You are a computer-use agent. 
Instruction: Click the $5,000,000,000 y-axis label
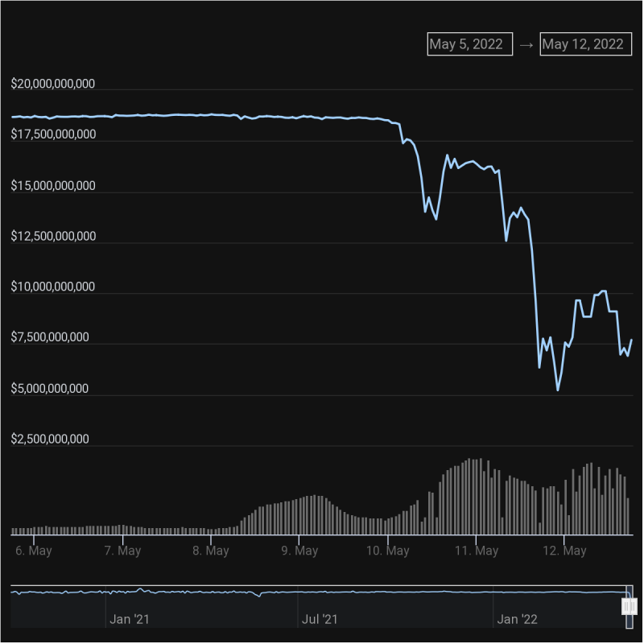coord(50,389)
